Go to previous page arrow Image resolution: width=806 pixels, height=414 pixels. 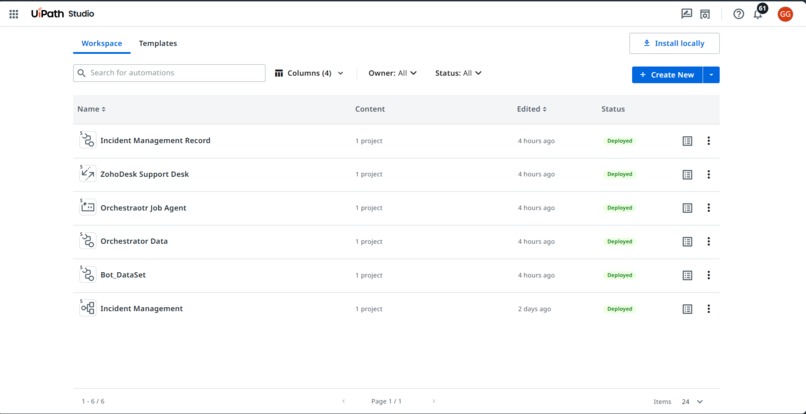click(343, 401)
